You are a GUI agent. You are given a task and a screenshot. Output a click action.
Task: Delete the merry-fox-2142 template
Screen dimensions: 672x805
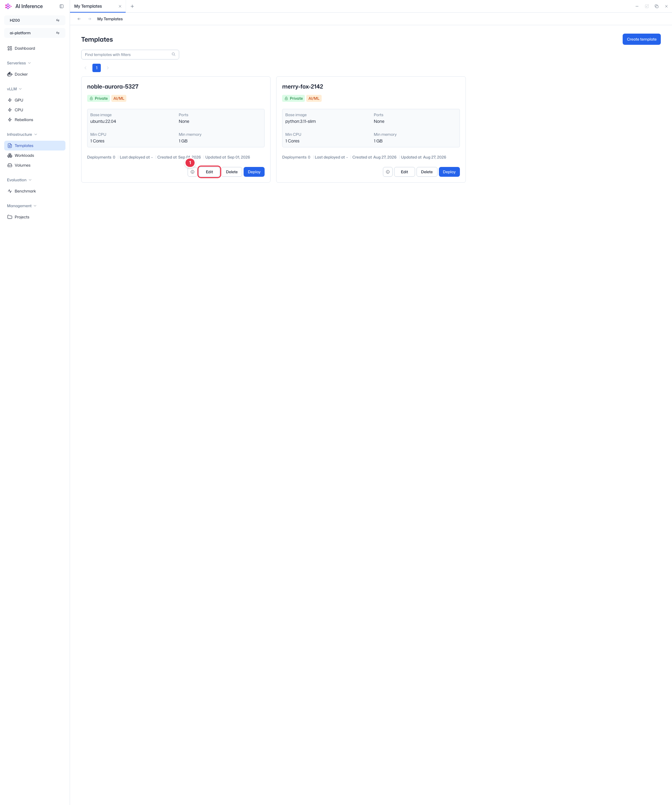pyautogui.click(x=427, y=172)
